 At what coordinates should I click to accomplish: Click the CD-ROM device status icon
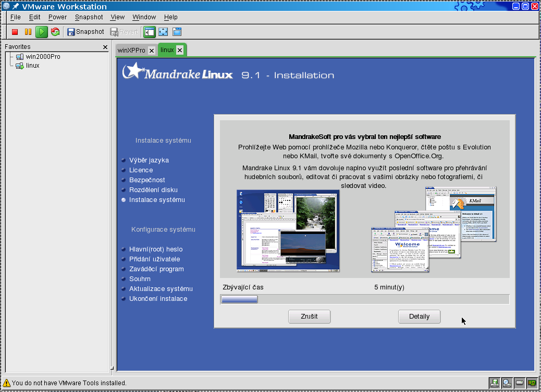[x=507, y=383]
